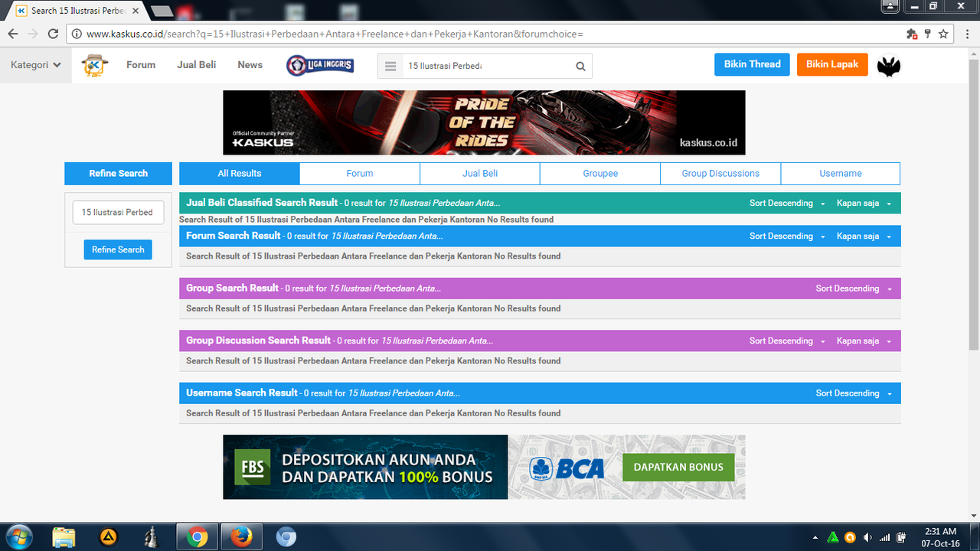
Task: Click the Refine Search submit button
Action: point(118,249)
